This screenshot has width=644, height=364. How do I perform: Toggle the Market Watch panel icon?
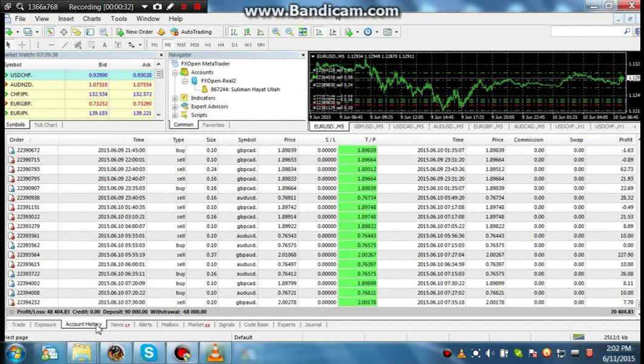pyautogui.click(x=50, y=32)
